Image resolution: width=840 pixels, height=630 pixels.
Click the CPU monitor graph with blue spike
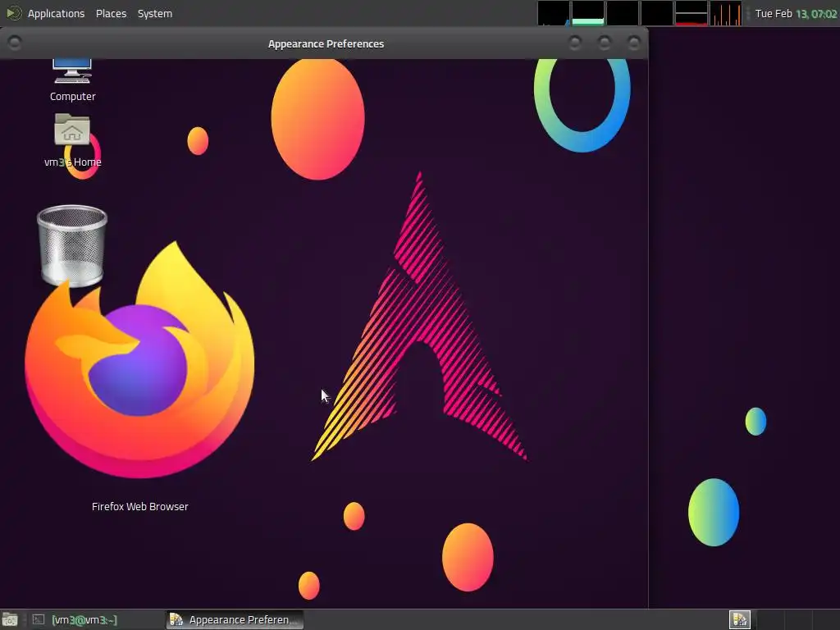tap(554, 13)
